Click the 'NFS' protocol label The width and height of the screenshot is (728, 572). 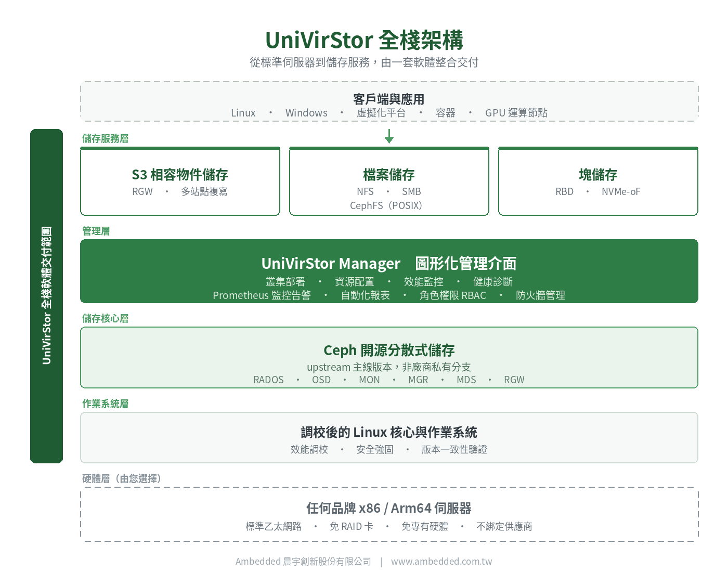point(365,191)
